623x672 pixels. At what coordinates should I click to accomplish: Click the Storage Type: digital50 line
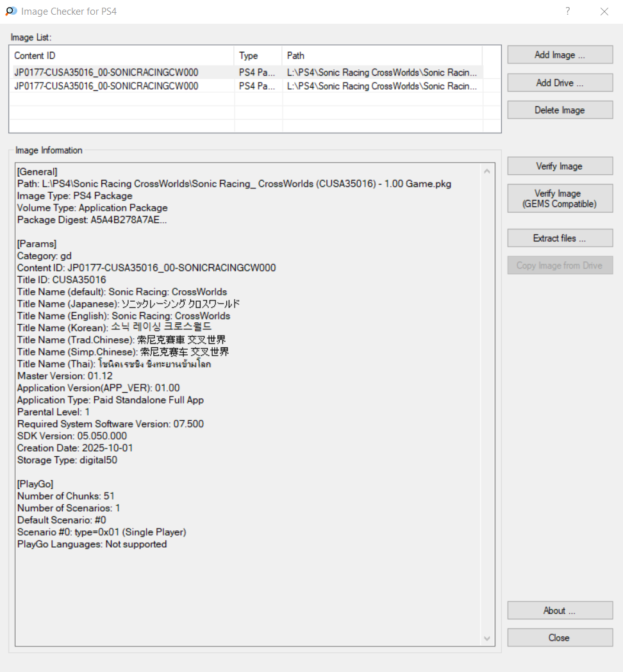tap(67, 460)
